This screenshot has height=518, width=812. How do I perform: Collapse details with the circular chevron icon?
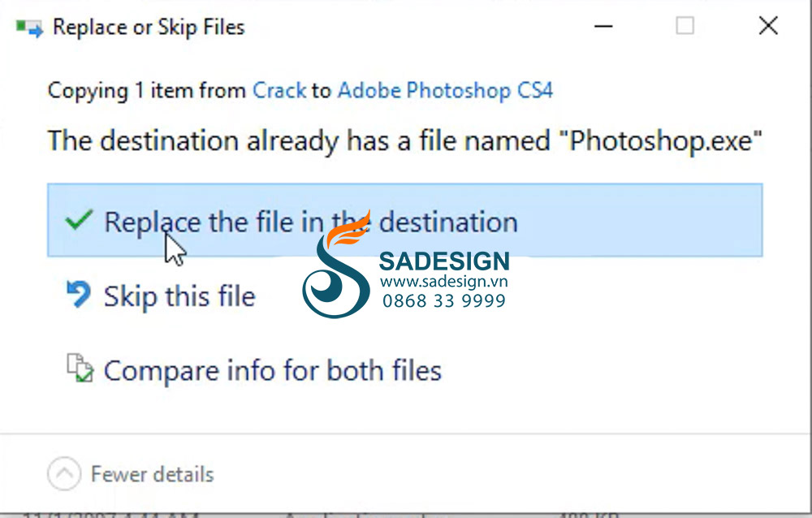tap(64, 473)
